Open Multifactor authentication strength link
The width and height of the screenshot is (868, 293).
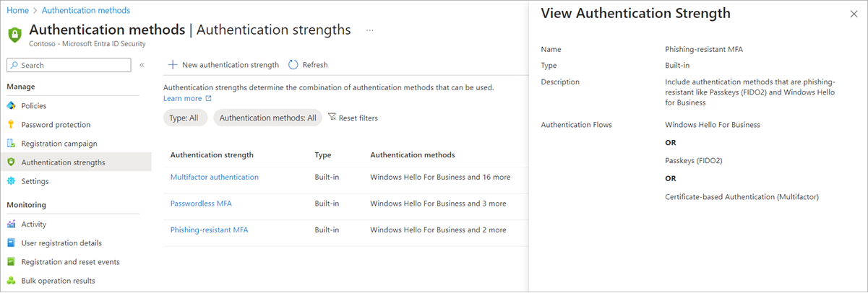tap(215, 177)
